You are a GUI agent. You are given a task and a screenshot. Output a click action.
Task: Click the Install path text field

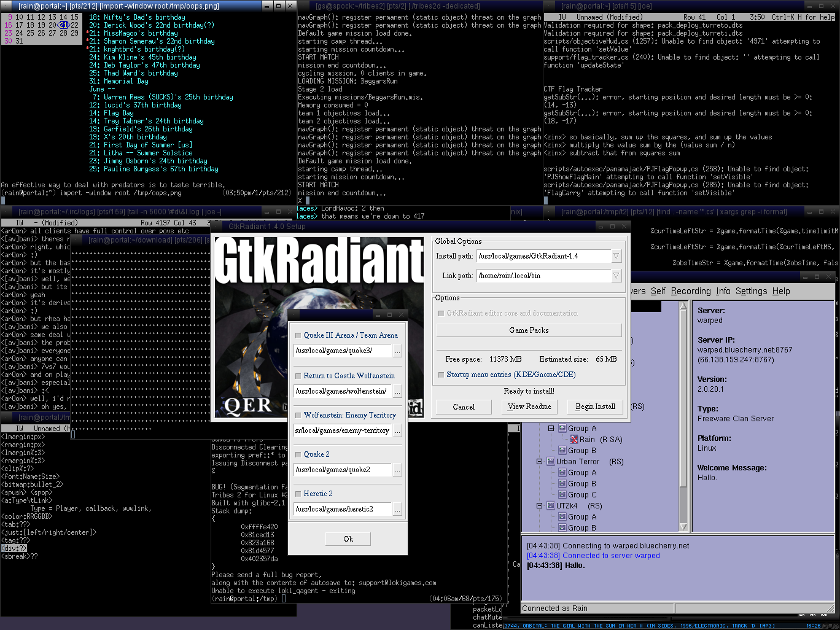[x=544, y=256]
